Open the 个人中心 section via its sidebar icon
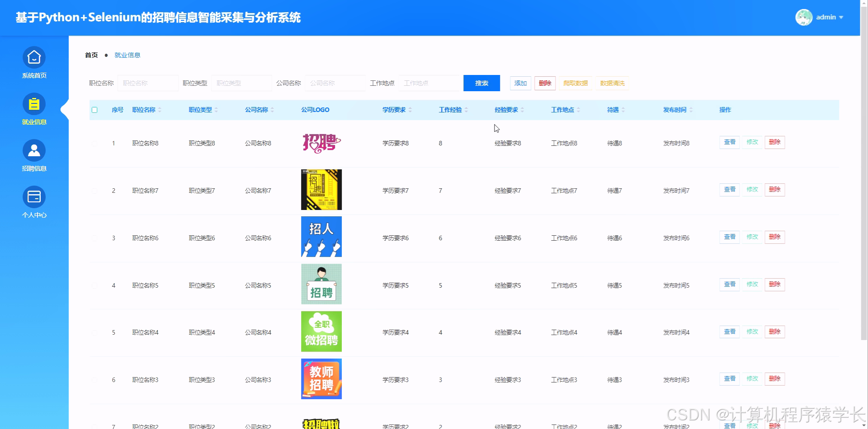This screenshot has width=868, height=429. [34, 197]
